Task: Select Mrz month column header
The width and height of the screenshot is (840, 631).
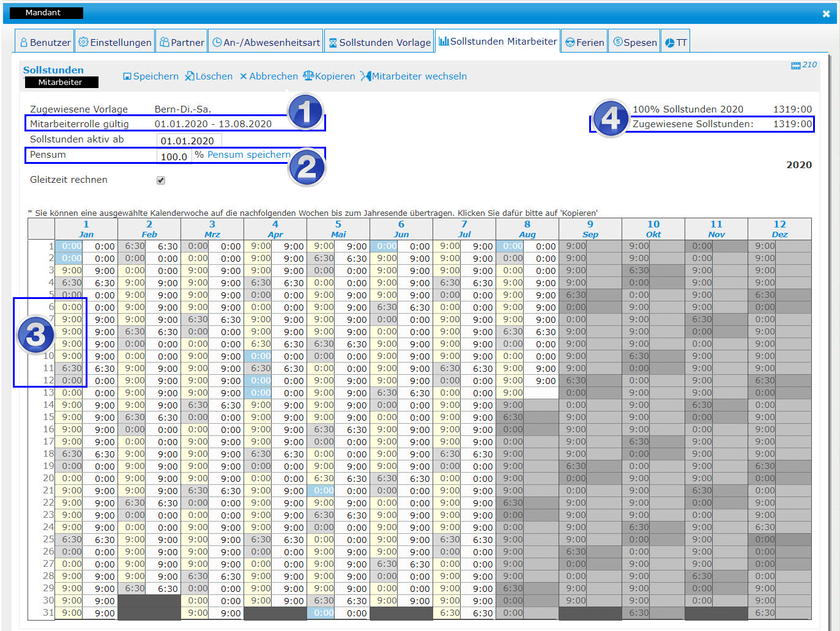Action: (212, 229)
